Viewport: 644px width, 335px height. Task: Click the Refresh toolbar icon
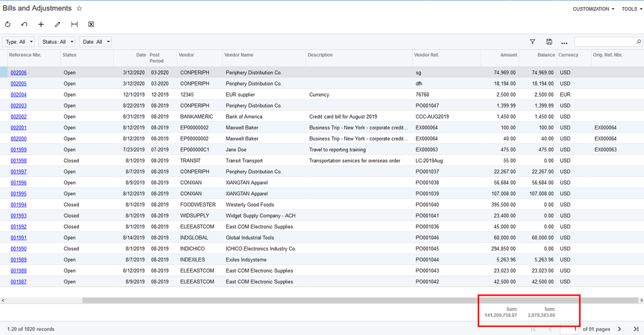coord(8,24)
